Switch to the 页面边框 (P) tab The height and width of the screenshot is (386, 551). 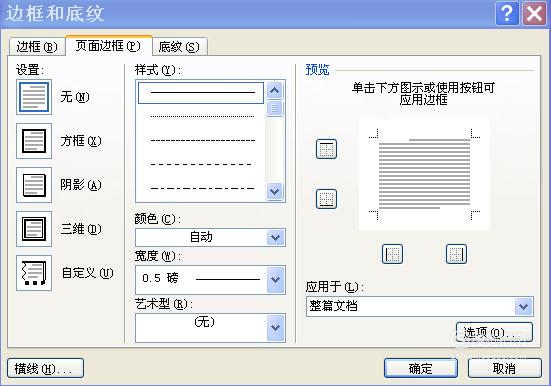109,45
